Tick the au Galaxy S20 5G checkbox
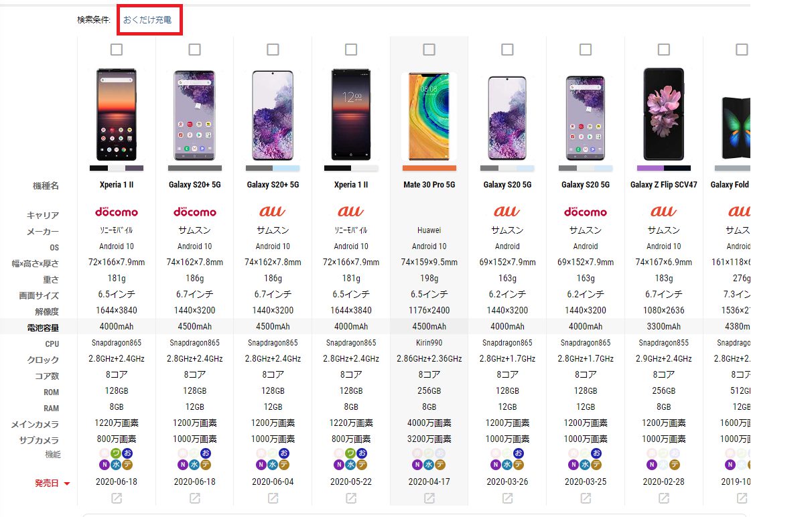This screenshot has height=517, width=812. coord(508,50)
